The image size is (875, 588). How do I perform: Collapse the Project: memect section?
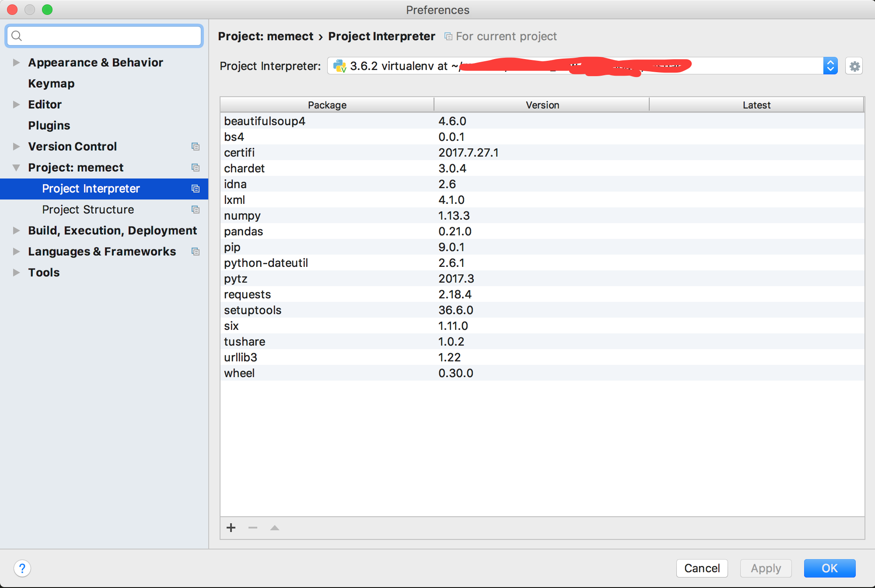coord(16,168)
